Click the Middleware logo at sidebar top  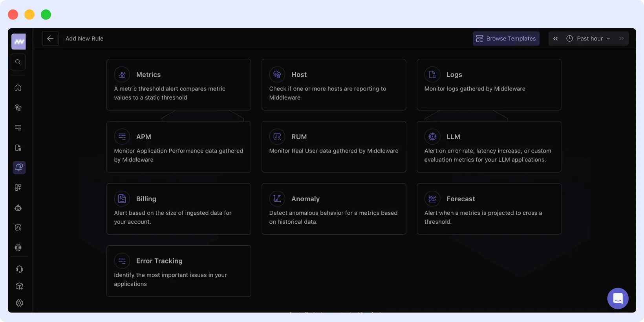click(x=18, y=41)
